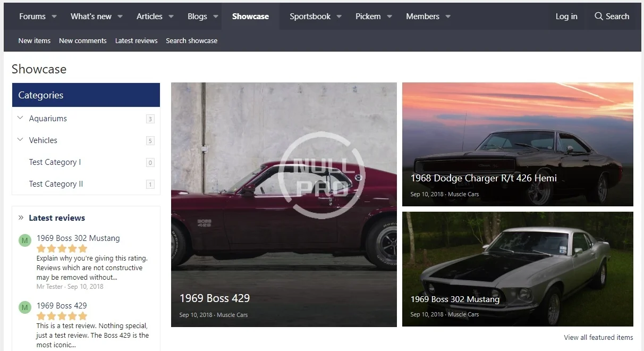644x351 pixels.
Task: Switch to the Showcase tab
Action: click(250, 16)
